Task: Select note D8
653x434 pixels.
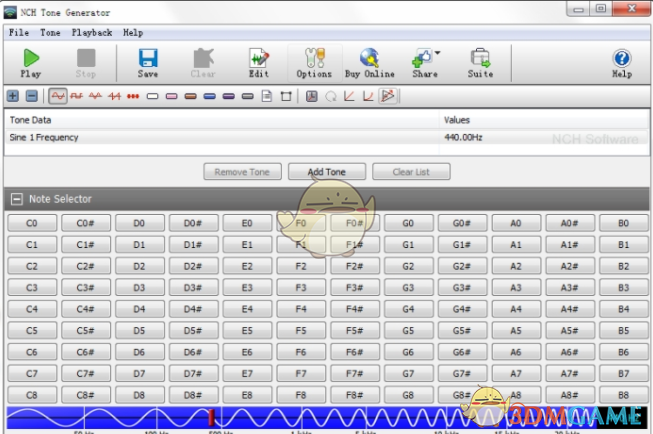Action: click(x=140, y=395)
